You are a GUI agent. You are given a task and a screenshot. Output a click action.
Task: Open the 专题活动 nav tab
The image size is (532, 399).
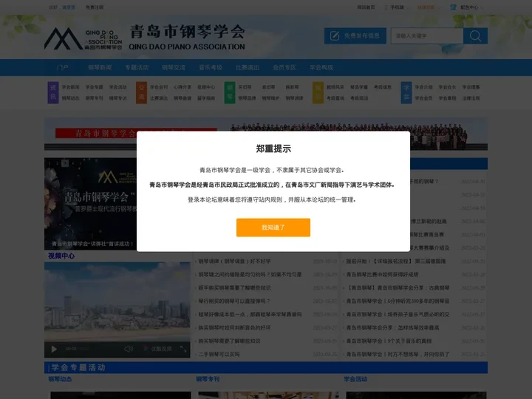(137, 67)
